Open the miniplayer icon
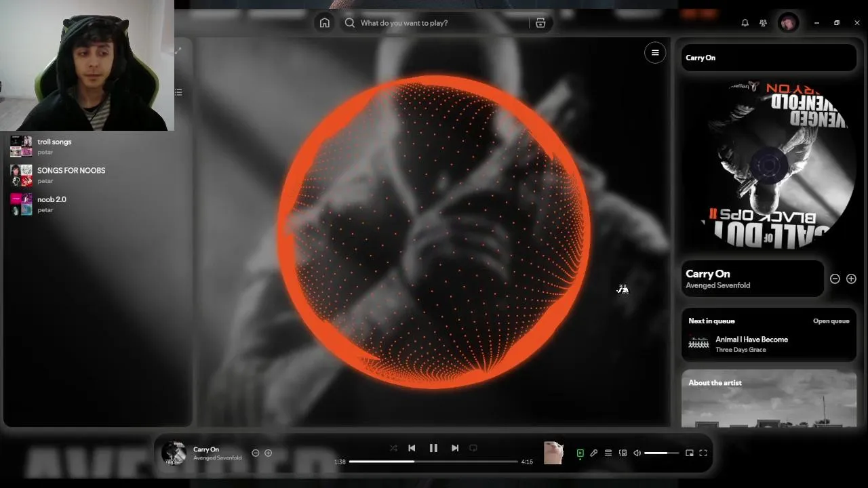This screenshot has width=868, height=488. pyautogui.click(x=690, y=453)
